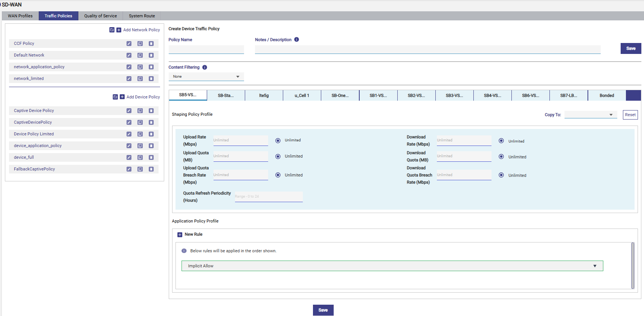Click the Save button at the bottom
The width and height of the screenshot is (644, 316).
click(x=323, y=310)
